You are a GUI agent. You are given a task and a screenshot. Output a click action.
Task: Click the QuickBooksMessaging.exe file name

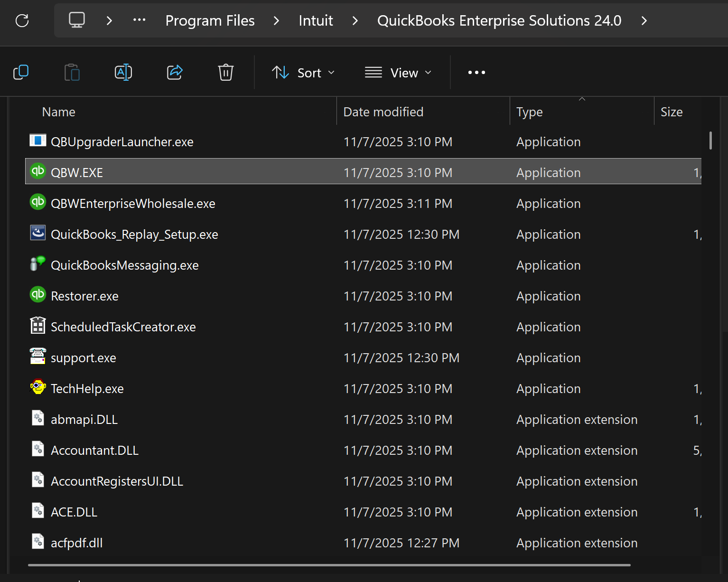(125, 265)
